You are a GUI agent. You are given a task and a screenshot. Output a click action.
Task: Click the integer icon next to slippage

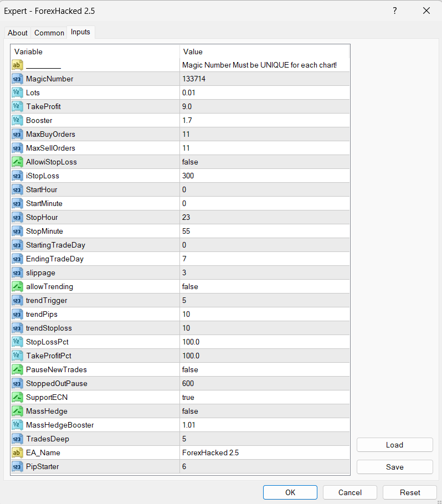point(17,272)
